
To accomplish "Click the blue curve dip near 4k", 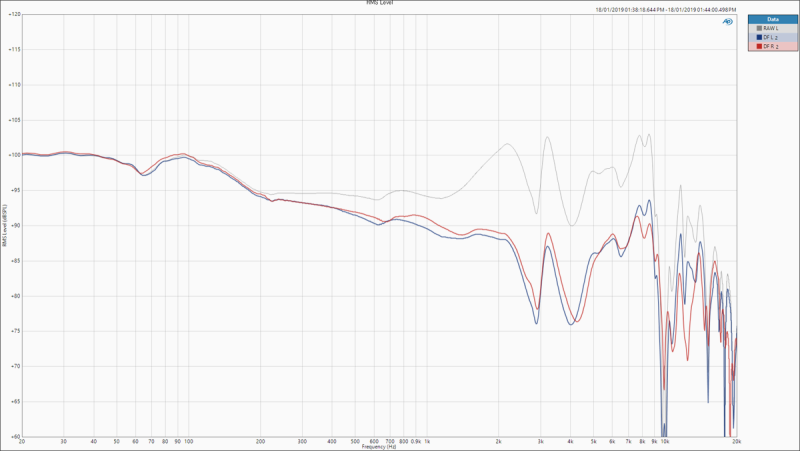I will 571,324.
